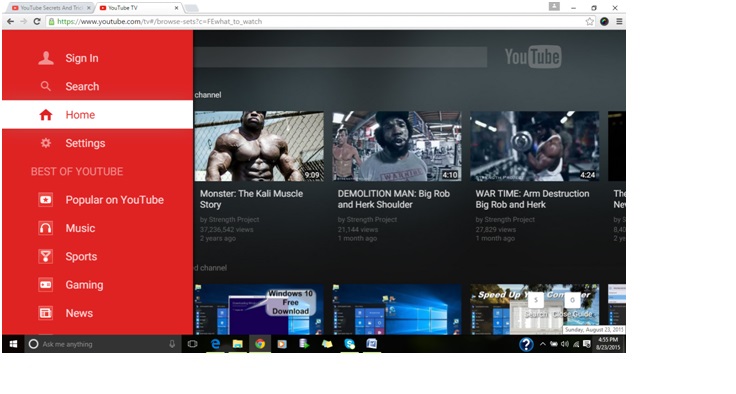The height and width of the screenshot is (394, 736).
Task: Open volume control in system tray
Action: [565, 344]
